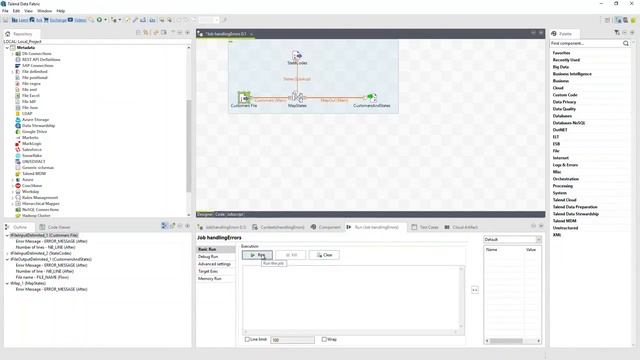Viewport: 640px width, 360px height.
Task: Click the Repository home icon
Action: (8, 34)
